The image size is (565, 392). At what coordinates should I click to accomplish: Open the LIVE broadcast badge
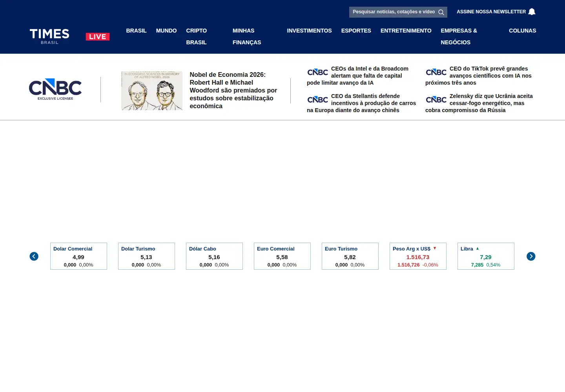pos(98,36)
